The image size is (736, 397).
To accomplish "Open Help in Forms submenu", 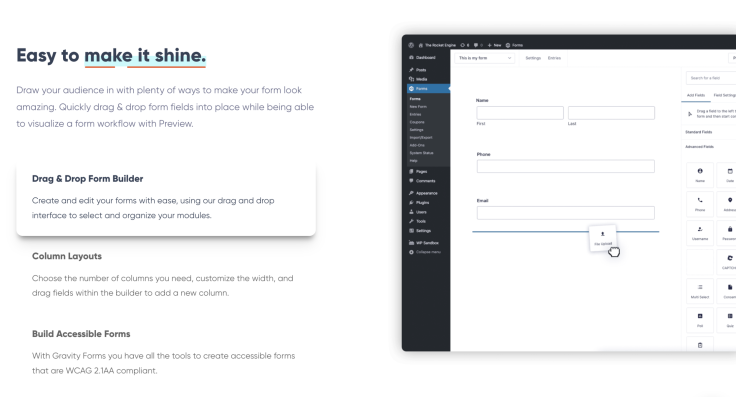I will [x=413, y=160].
